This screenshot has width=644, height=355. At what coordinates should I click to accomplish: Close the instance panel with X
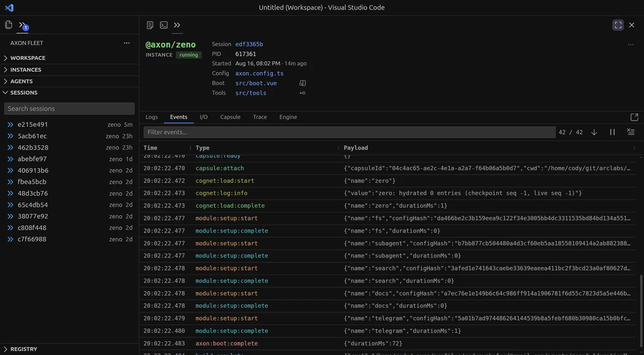pyautogui.click(x=632, y=25)
